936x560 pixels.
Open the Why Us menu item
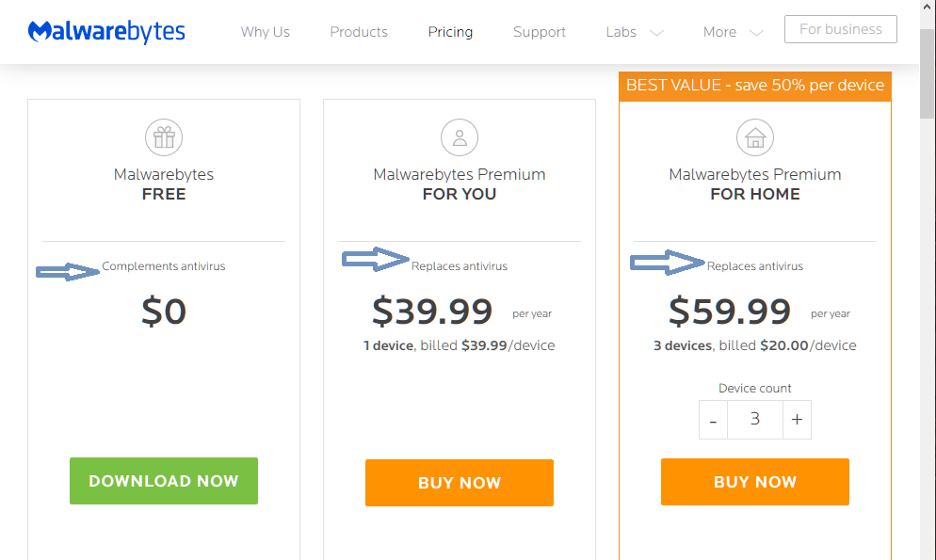(x=265, y=32)
